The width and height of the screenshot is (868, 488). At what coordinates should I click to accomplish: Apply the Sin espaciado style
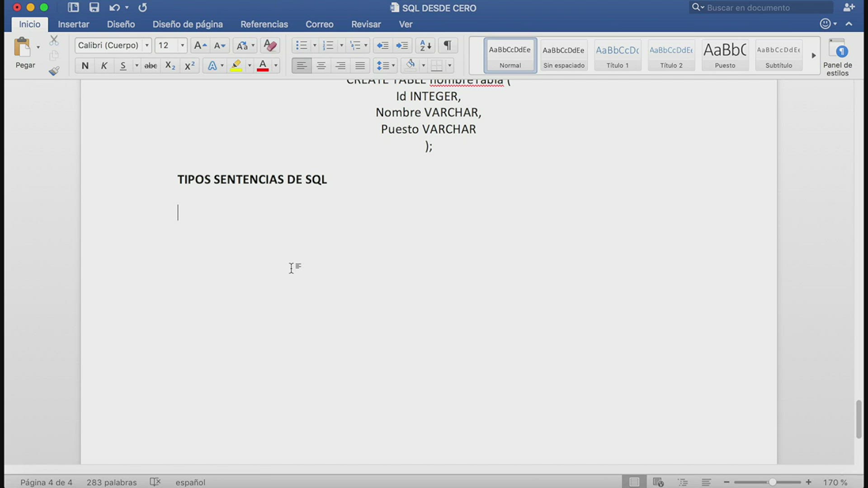coord(563,56)
